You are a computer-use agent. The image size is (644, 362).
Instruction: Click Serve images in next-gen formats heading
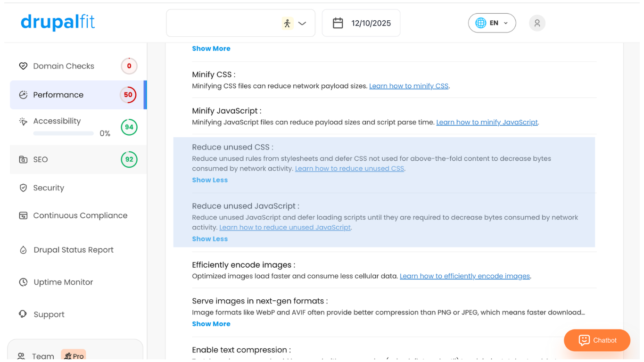tap(260, 301)
